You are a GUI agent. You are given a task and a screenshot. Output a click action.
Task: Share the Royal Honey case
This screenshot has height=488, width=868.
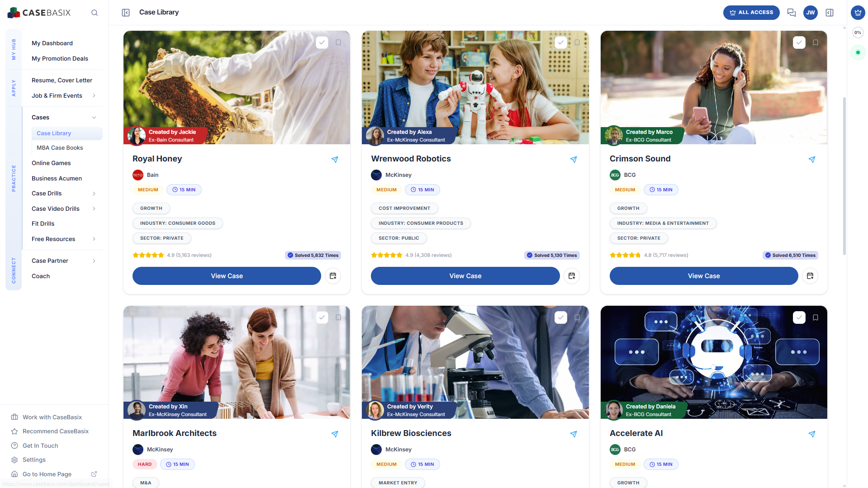point(335,159)
